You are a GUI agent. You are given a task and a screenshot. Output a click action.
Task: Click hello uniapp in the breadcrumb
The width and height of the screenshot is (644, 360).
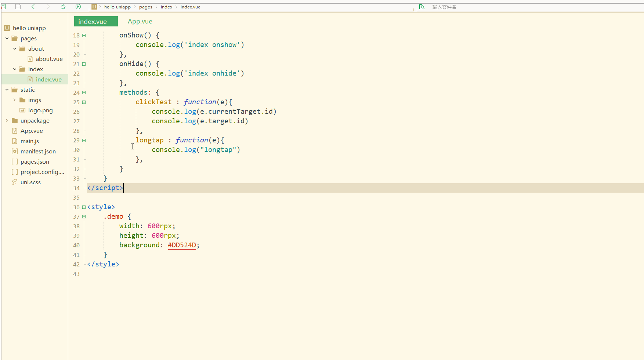(x=117, y=7)
